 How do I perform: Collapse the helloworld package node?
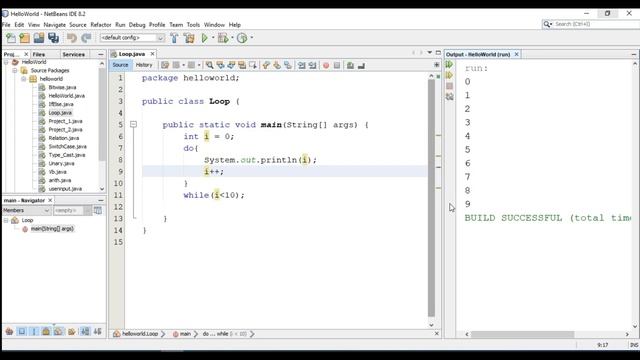pyautogui.click(x=24, y=79)
